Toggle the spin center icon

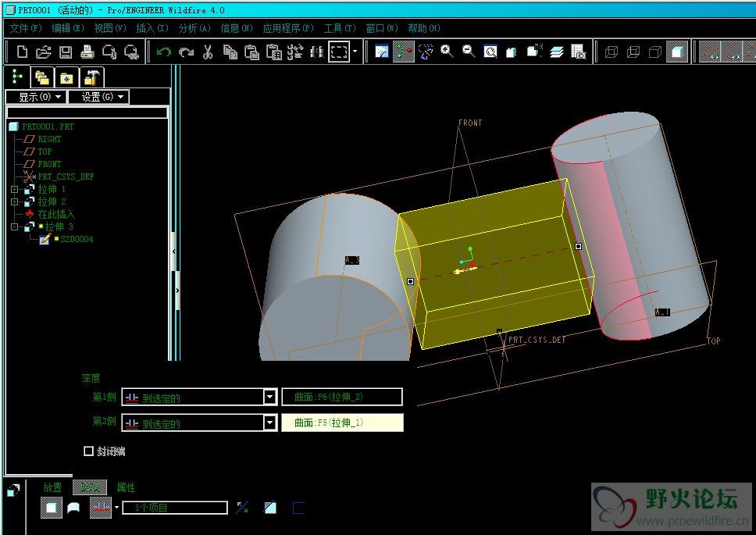[x=404, y=52]
